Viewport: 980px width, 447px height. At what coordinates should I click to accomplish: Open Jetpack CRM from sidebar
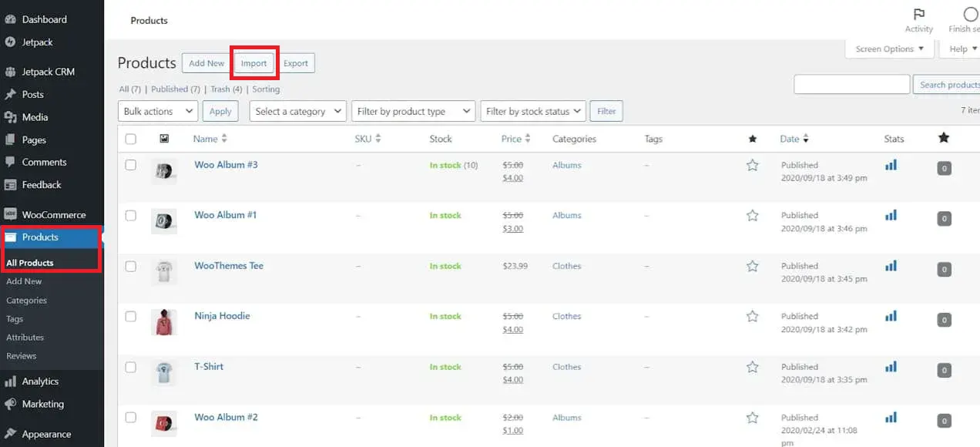click(x=49, y=72)
